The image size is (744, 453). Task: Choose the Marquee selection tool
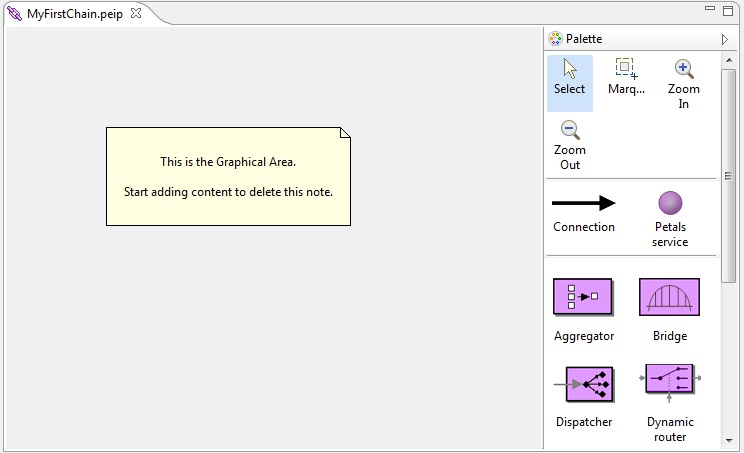[x=626, y=78]
